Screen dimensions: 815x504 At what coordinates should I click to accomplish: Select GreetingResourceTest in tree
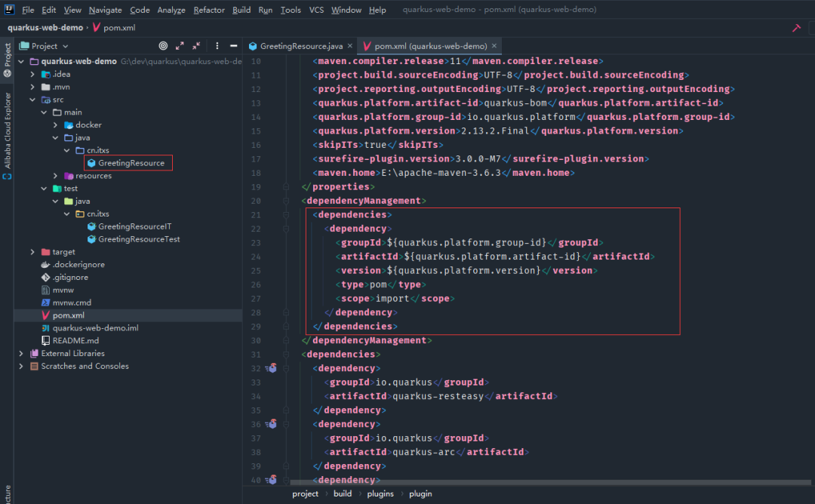[139, 239]
